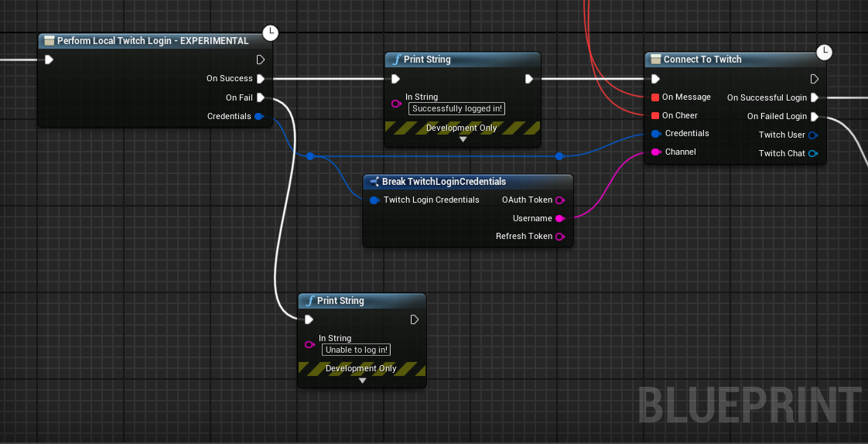The image size is (868, 444).
Task: Select the Break TwitchLoginCredentials node title
Action: coord(443,182)
